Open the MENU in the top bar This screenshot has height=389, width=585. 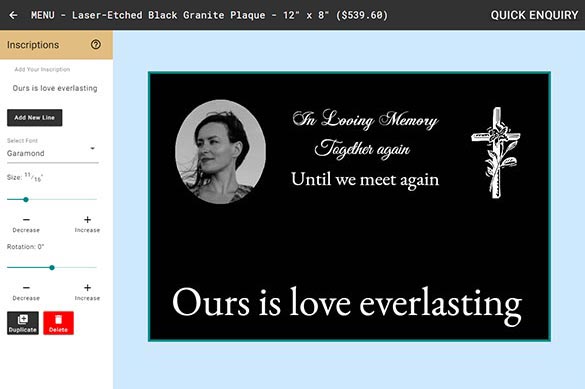click(43, 15)
